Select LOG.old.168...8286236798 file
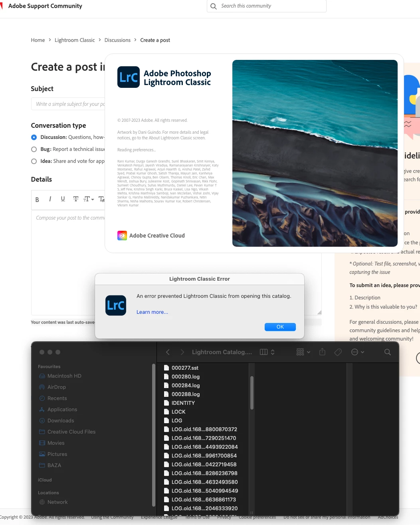 tap(200, 473)
